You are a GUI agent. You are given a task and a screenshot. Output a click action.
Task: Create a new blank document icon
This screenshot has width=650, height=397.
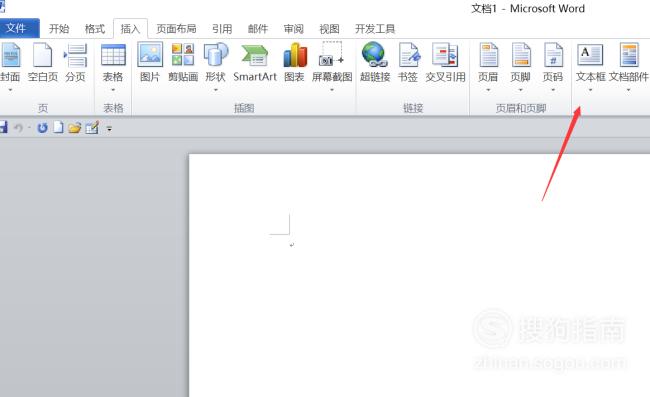pyautogui.click(x=58, y=128)
